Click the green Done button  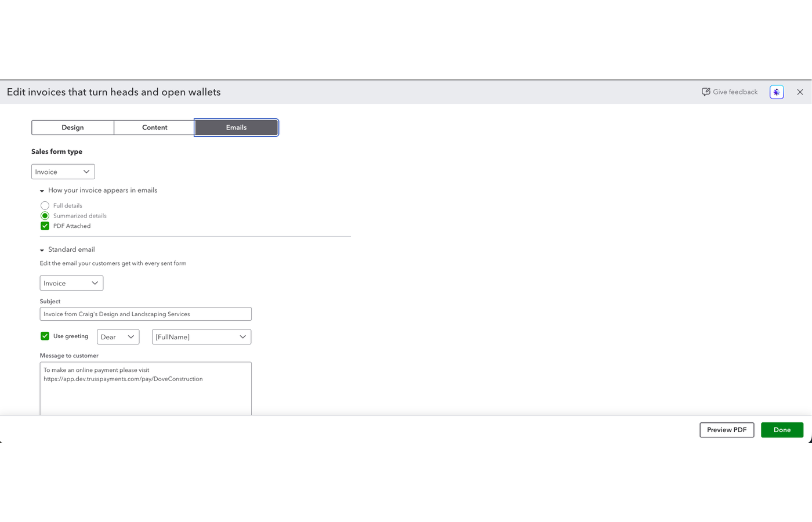[x=782, y=430]
